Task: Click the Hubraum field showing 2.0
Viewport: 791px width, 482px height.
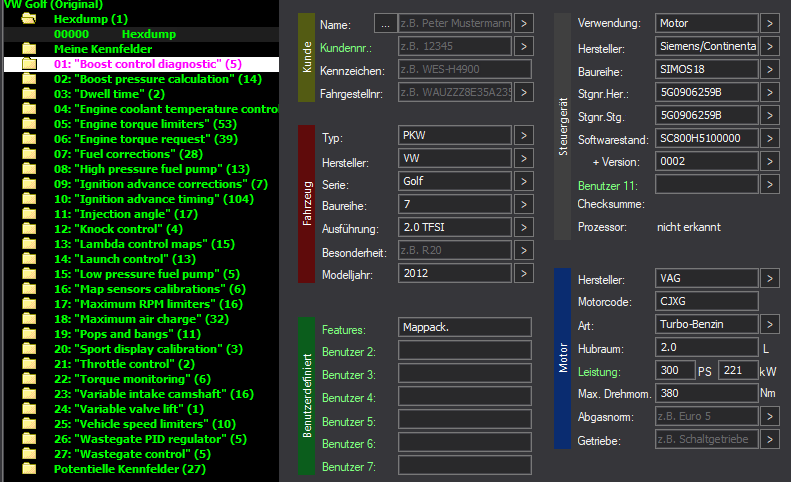Action: [707, 347]
